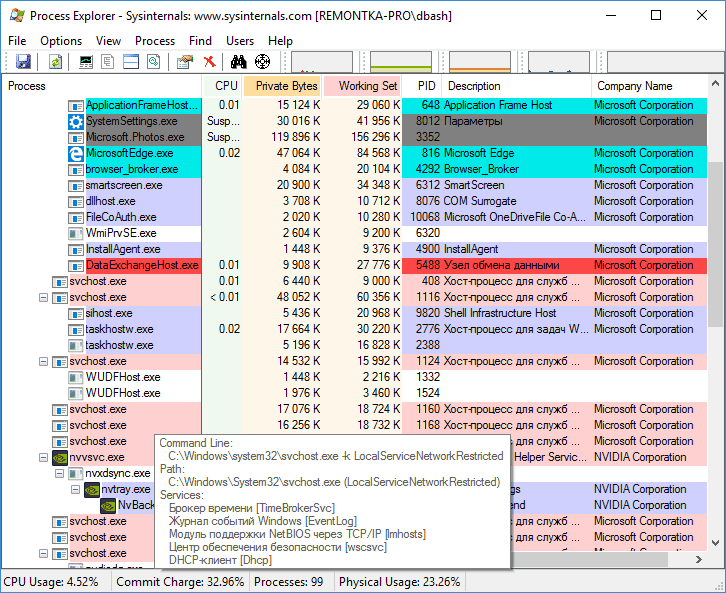Click the vertical scrollbar up arrow
Image resolution: width=726 pixels, height=593 pixels.
[715, 84]
